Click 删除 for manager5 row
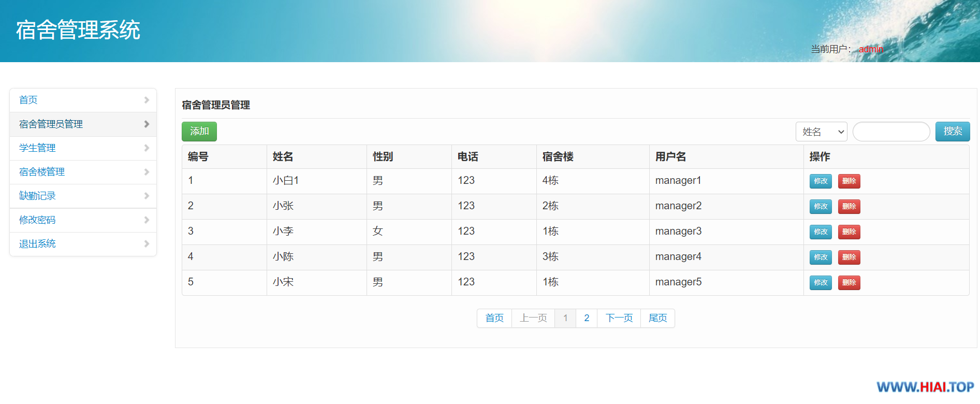Viewport: 980px width, 404px height. coord(849,283)
